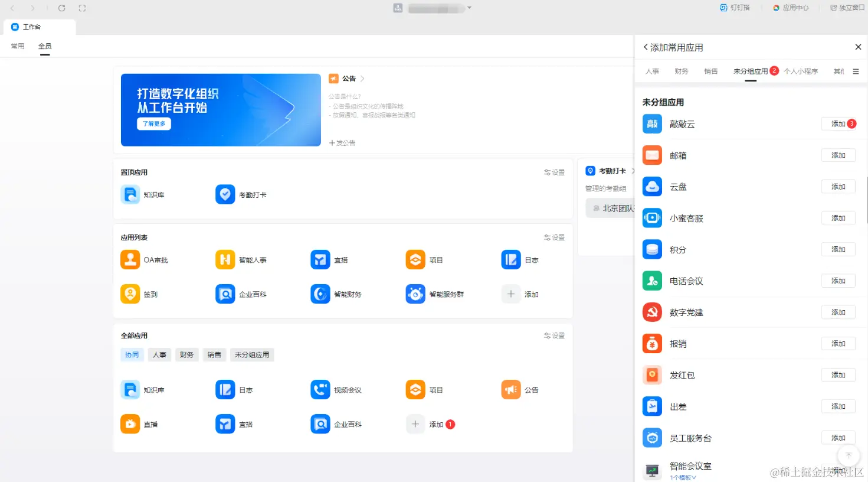
Task: Click the 邮箱 app icon
Action: coord(652,155)
